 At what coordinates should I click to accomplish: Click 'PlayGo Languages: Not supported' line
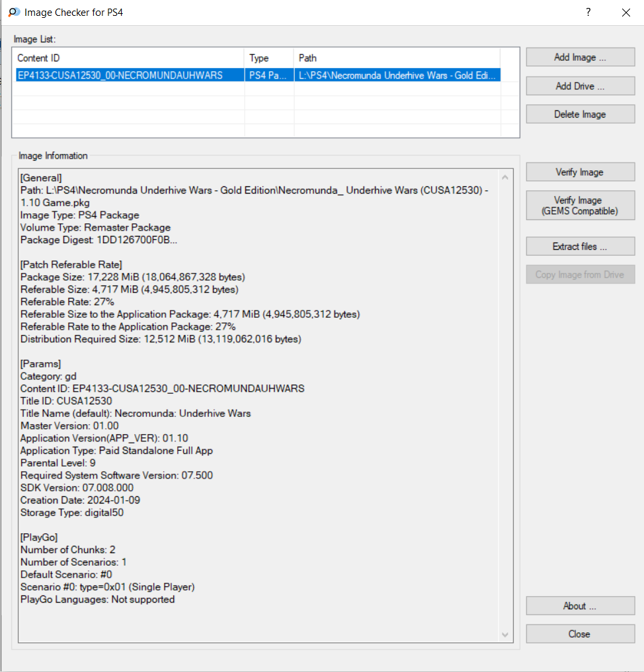point(97,599)
